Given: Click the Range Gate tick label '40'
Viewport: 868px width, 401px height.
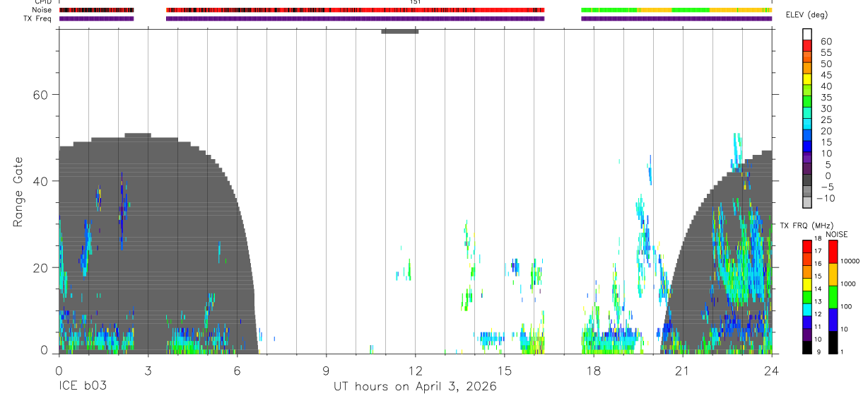Looking at the screenshot, I should 39,181.
